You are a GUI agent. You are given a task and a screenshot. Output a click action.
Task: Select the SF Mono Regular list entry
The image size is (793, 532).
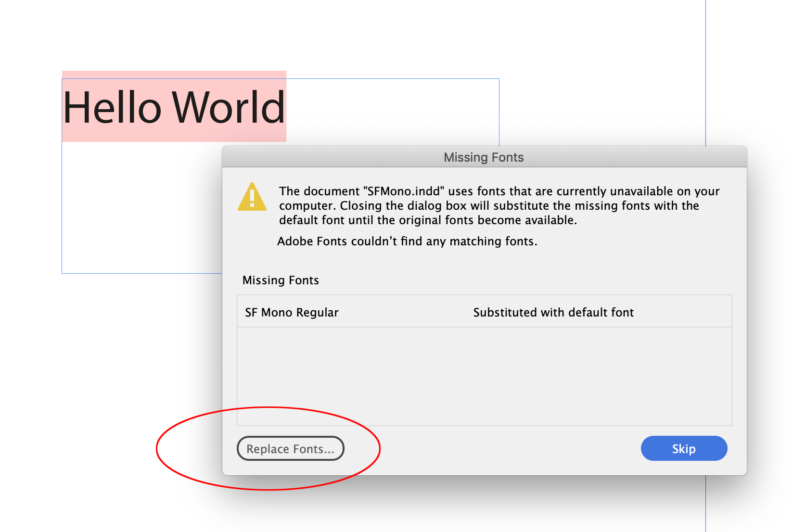pos(291,312)
